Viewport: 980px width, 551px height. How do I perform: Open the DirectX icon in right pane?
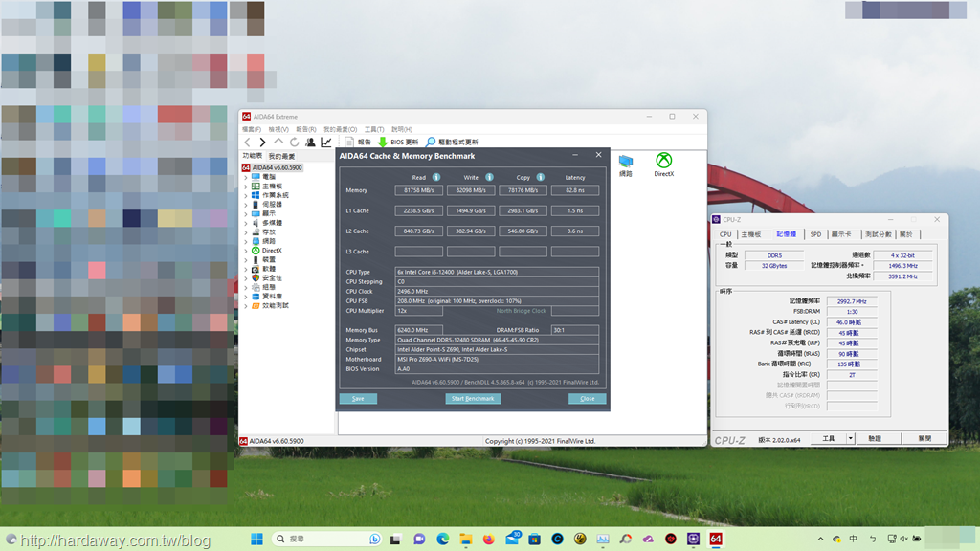pyautogui.click(x=663, y=164)
